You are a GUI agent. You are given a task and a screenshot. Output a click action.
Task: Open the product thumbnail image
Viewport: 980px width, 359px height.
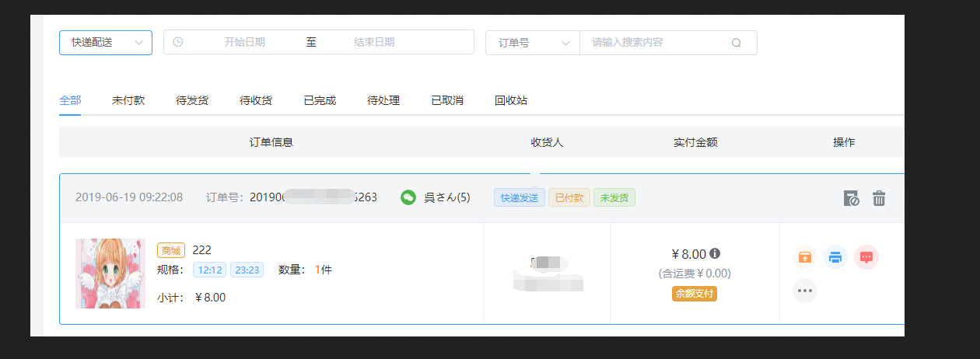[110, 274]
